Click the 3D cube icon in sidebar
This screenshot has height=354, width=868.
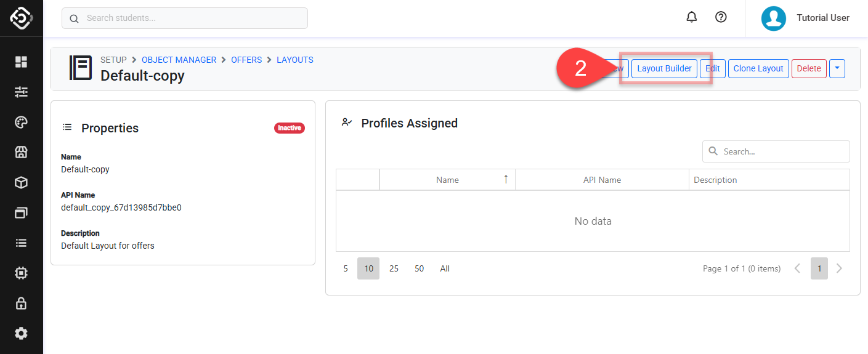pos(22,182)
